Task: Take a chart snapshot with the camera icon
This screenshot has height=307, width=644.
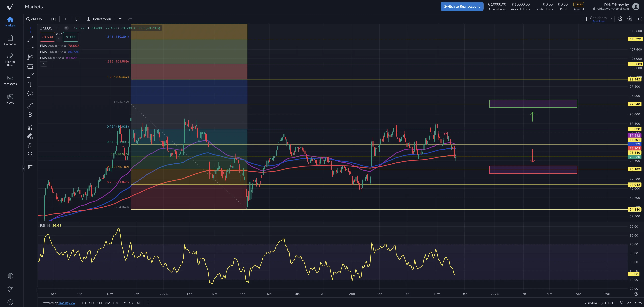Action: [639, 19]
